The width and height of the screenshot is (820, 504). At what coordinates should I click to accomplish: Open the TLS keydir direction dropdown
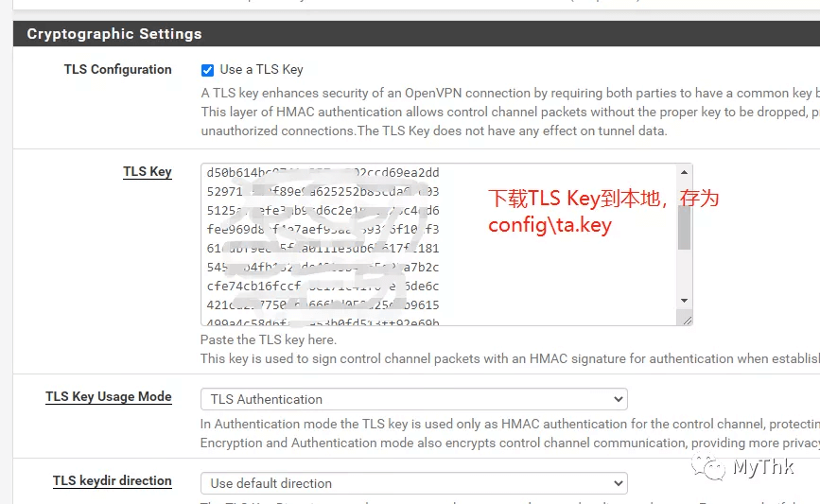pos(413,483)
